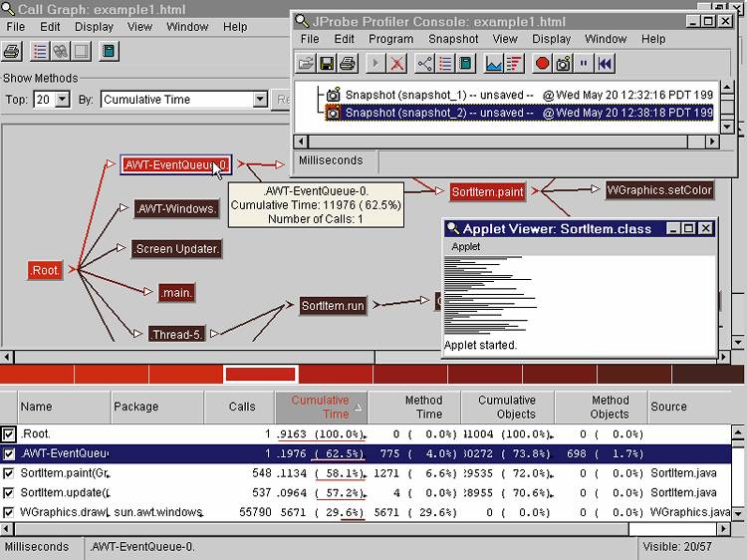Click the printer icon in Call Graph toolbar

click(11, 51)
